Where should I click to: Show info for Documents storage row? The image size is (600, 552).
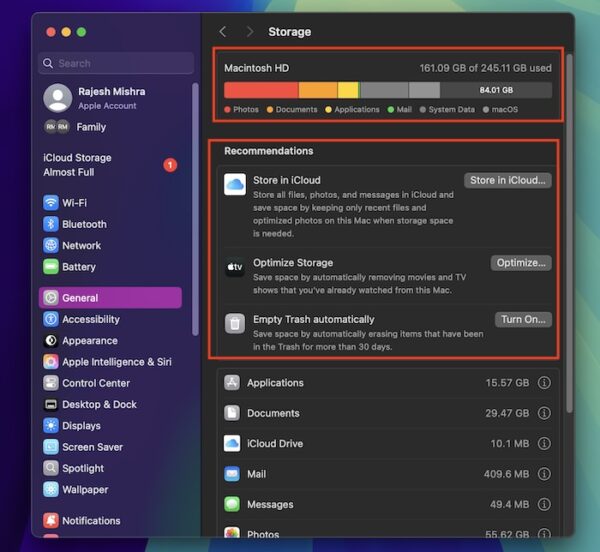(x=544, y=413)
